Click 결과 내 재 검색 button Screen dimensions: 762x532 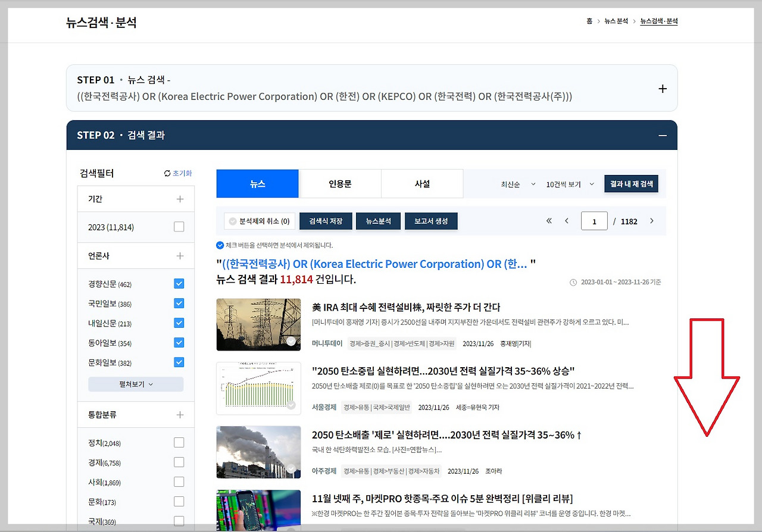point(631,184)
